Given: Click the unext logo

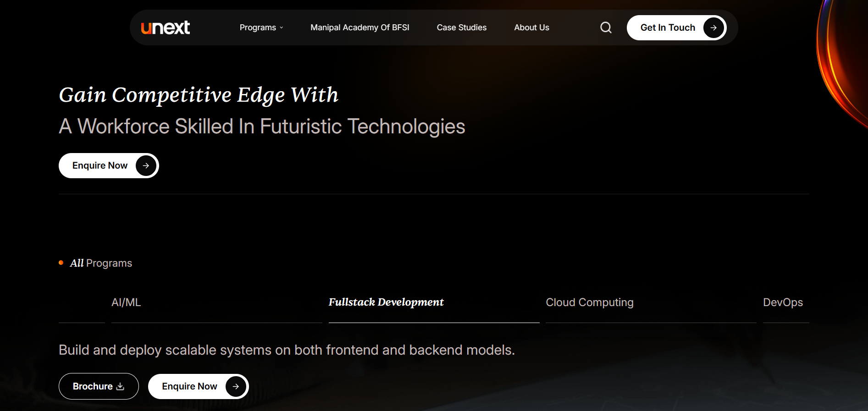Looking at the screenshot, I should pos(165,28).
